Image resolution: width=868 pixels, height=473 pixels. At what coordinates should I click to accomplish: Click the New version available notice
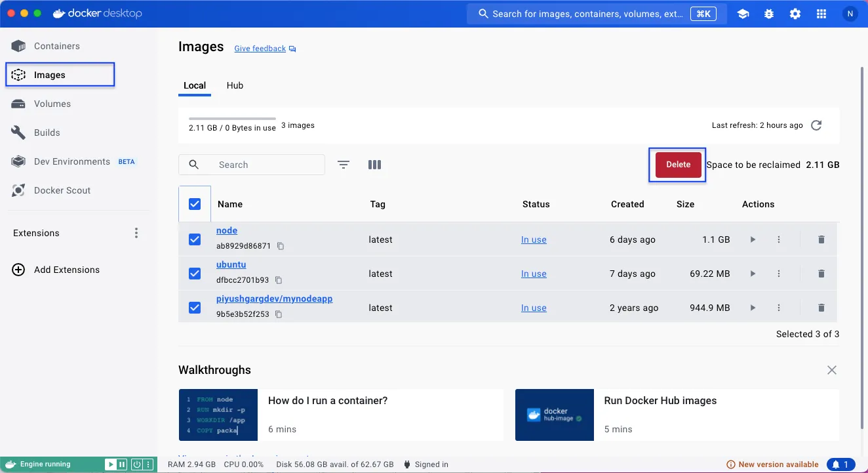pos(772,464)
